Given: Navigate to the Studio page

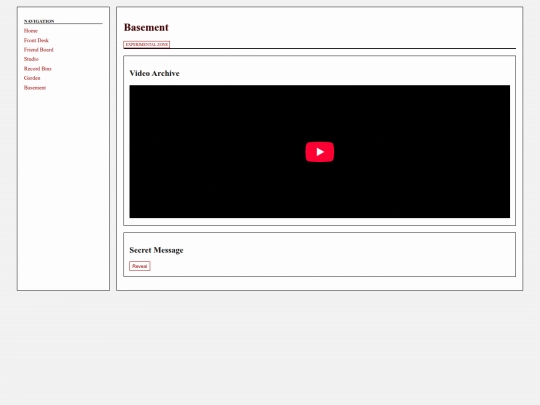Looking at the screenshot, I should coord(31,59).
